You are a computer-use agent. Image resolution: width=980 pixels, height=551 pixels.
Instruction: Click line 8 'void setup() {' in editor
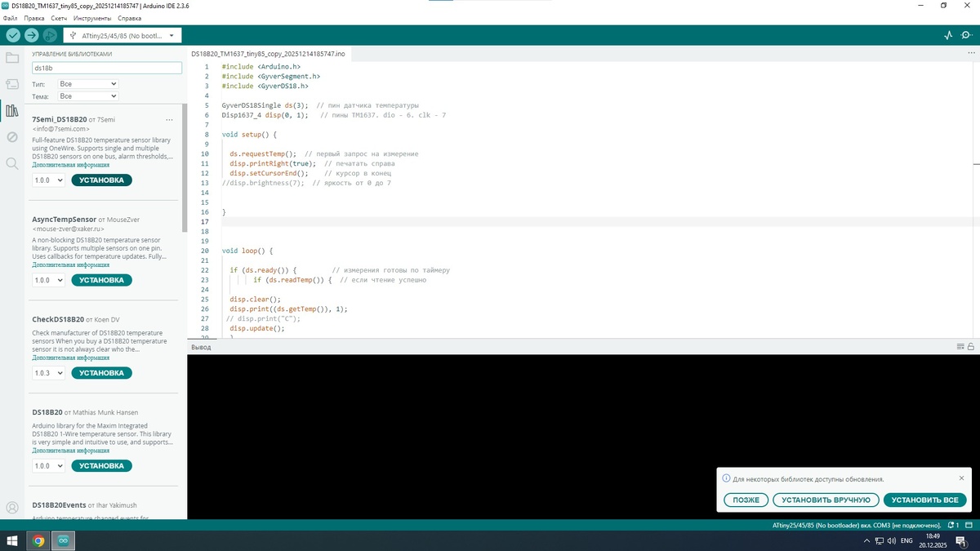(250, 135)
